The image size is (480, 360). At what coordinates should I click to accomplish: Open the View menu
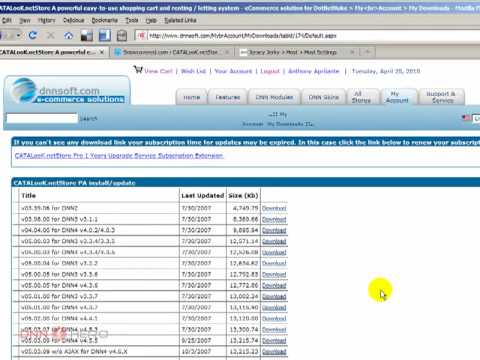[x=25, y=20]
